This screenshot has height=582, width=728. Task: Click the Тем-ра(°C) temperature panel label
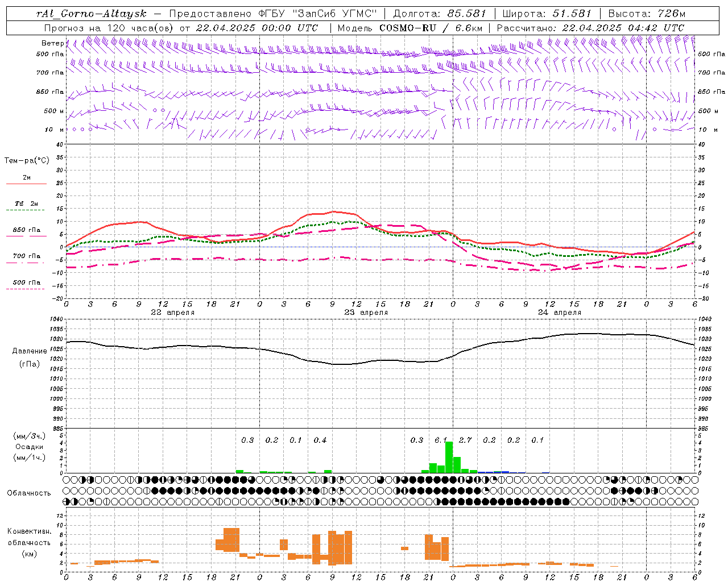tap(27, 161)
